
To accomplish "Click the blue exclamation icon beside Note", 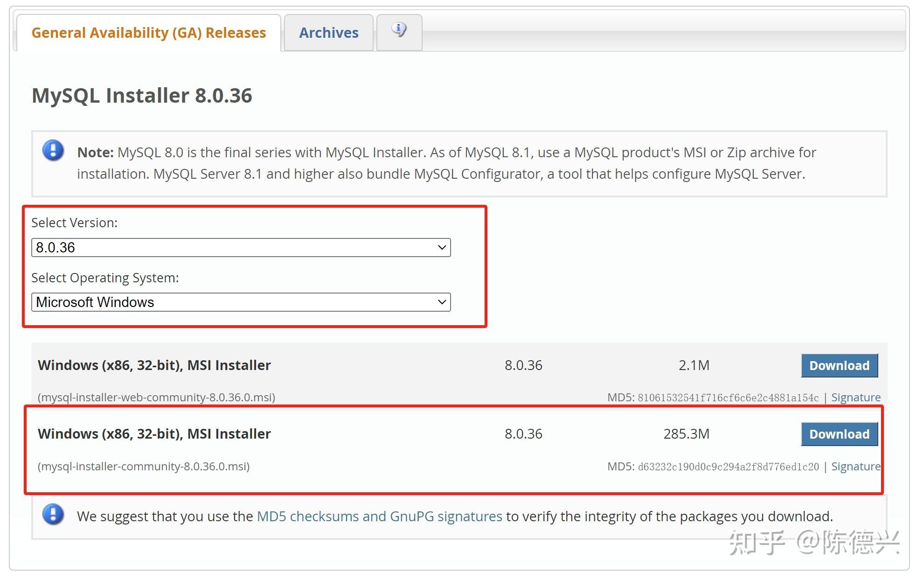I will coord(53,151).
